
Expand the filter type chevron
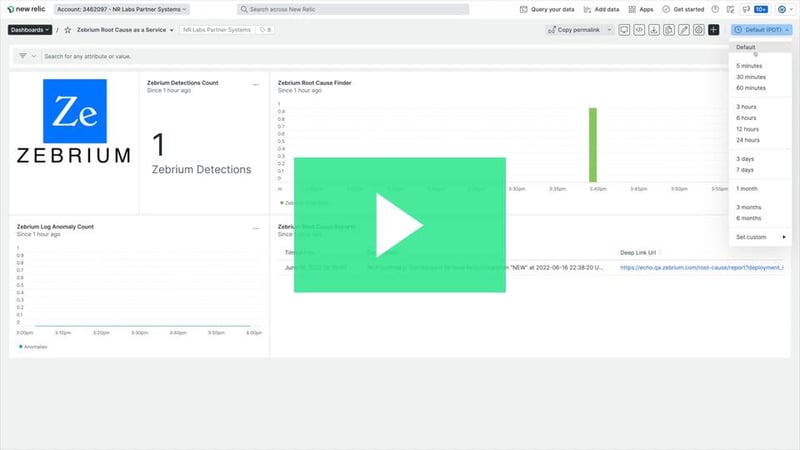coord(34,56)
